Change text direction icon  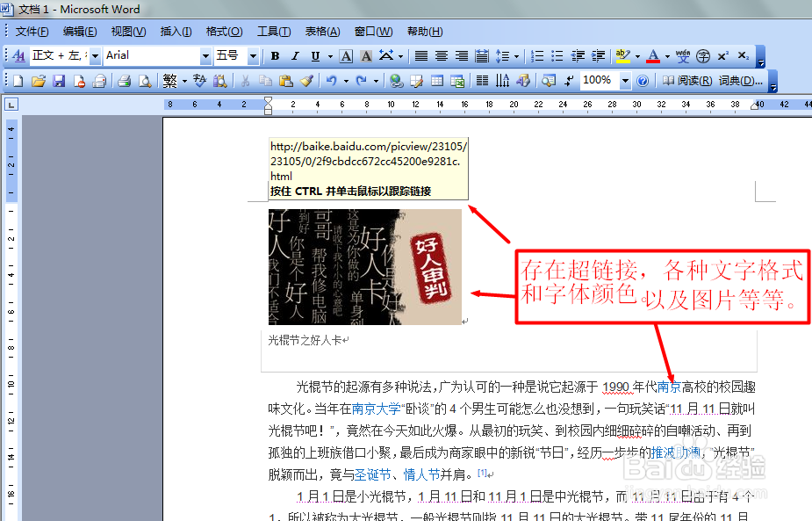point(502,81)
